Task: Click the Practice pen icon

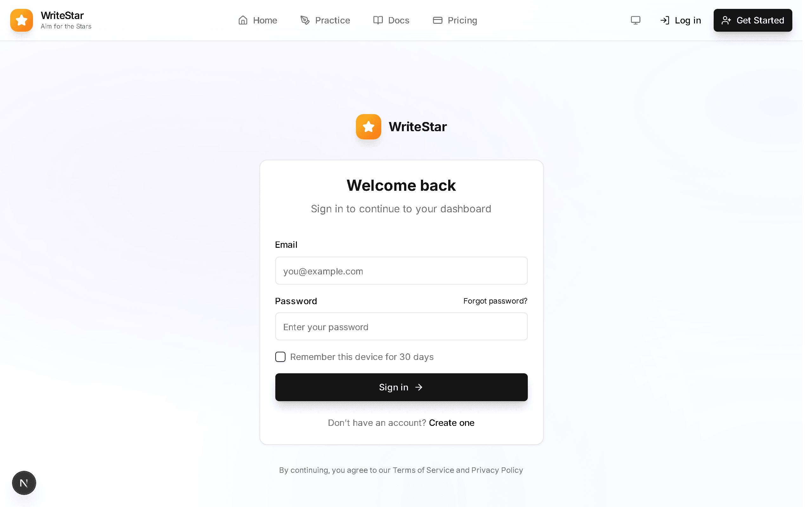Action: pyautogui.click(x=305, y=20)
